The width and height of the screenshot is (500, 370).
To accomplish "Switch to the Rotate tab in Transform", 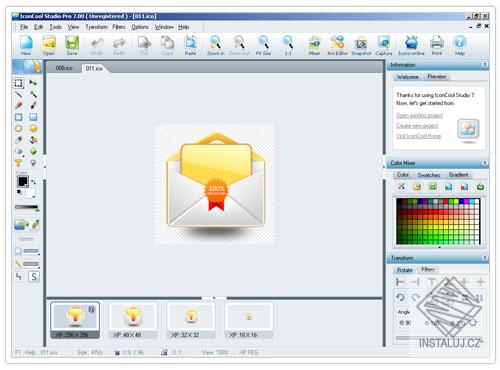I will (x=405, y=270).
